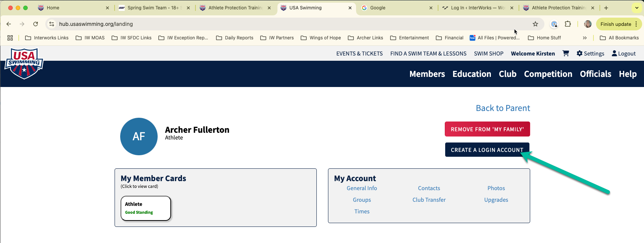Follow the Back to Parent link
The image size is (644, 243).
click(502, 108)
